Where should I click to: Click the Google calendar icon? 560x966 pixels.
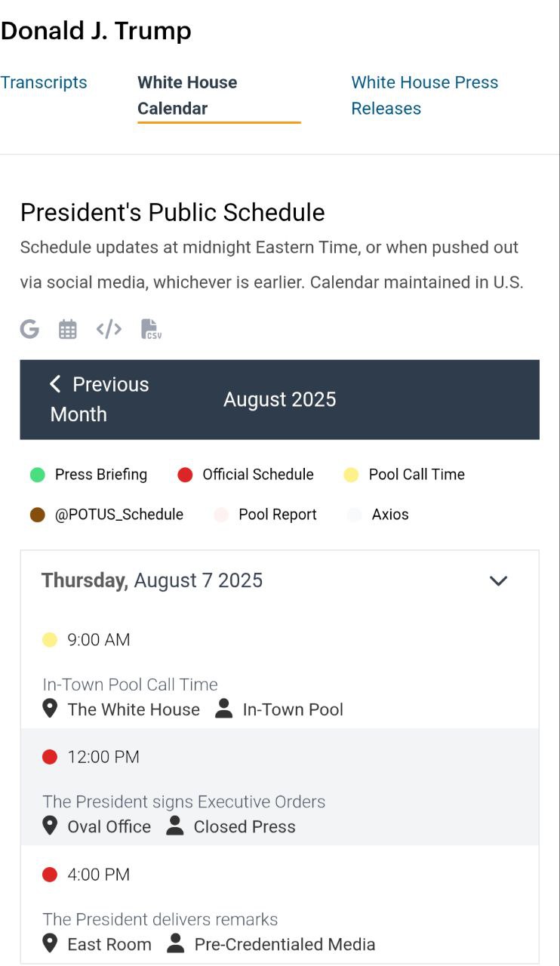pyautogui.click(x=29, y=329)
